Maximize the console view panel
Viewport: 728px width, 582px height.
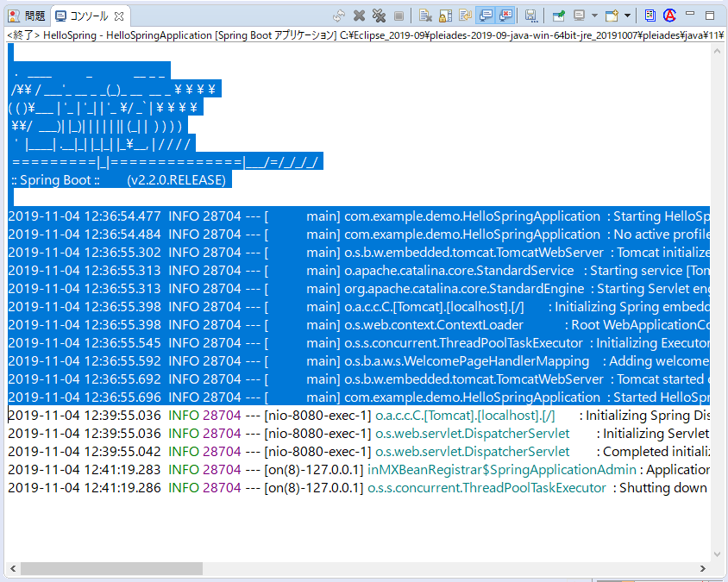coord(709,16)
